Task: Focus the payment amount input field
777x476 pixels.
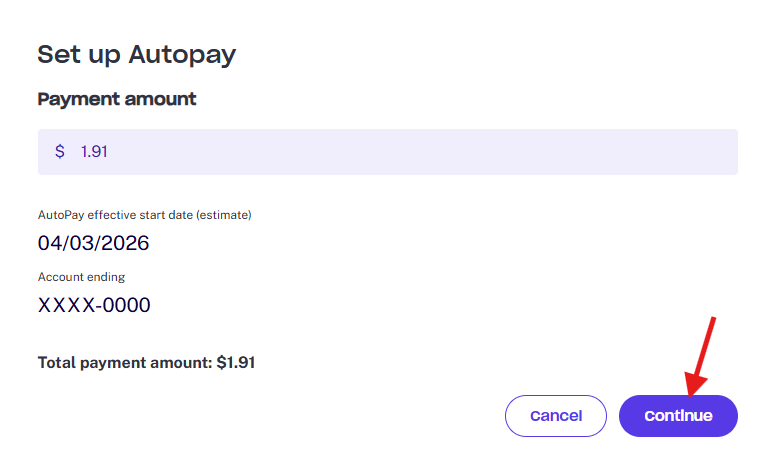Action: coord(388,152)
